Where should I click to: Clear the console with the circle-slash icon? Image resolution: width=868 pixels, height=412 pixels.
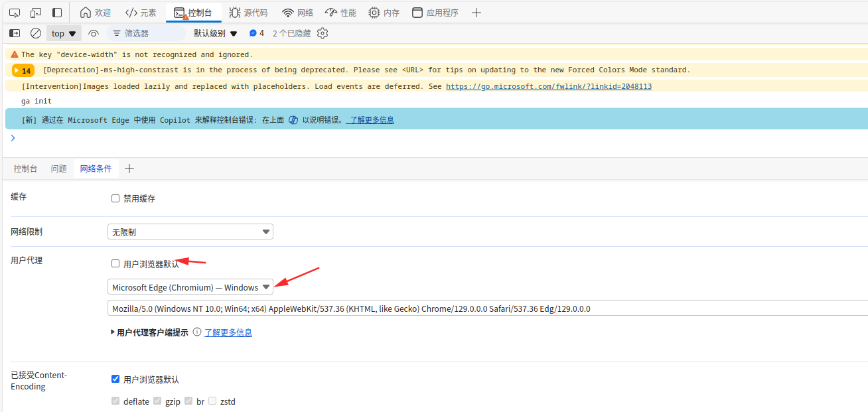tap(36, 33)
